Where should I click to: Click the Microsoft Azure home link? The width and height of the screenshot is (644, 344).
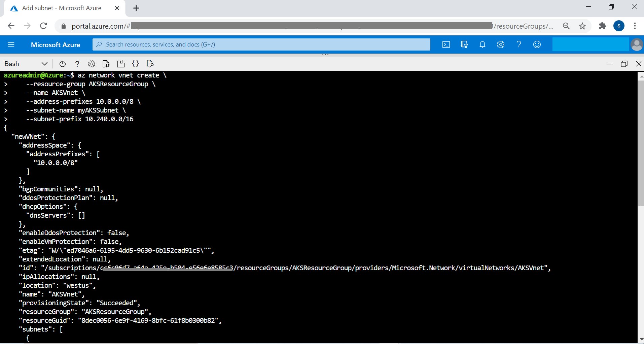pos(56,44)
